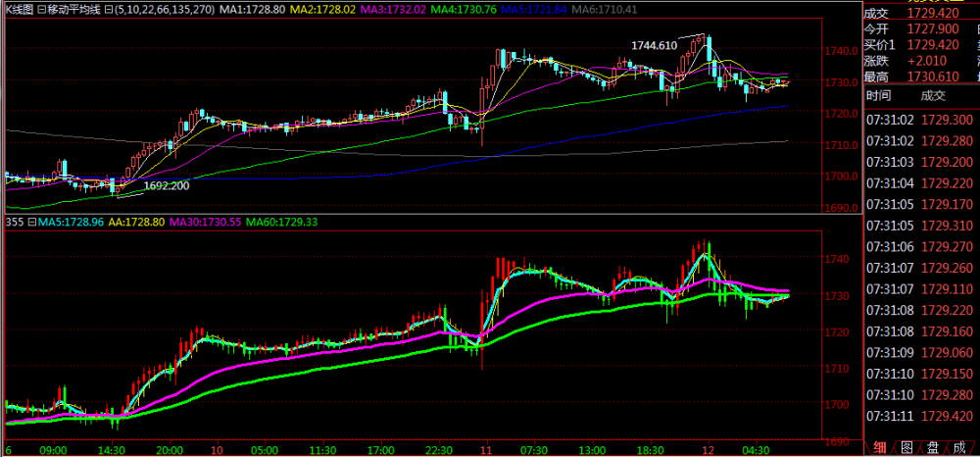
Task: Select the tick with price 1729.310
Action: coord(921,226)
